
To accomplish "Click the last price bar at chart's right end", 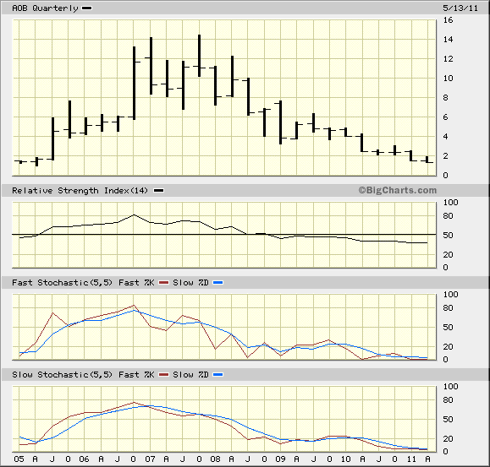I will [x=428, y=160].
